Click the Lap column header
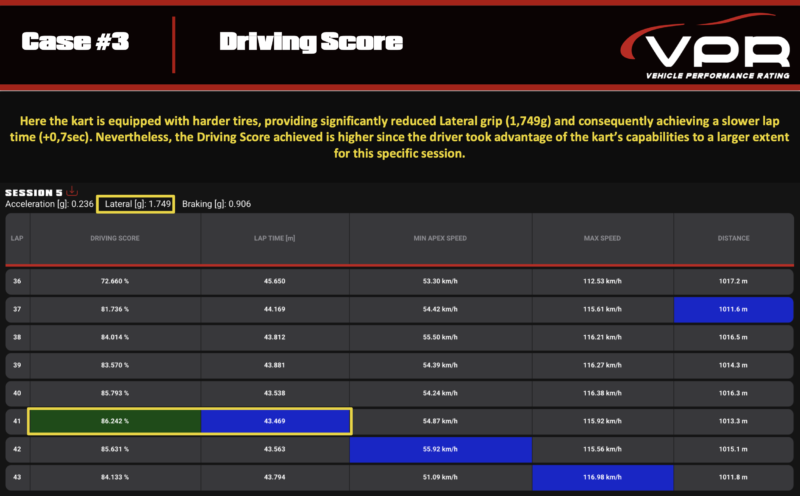 (x=16, y=238)
